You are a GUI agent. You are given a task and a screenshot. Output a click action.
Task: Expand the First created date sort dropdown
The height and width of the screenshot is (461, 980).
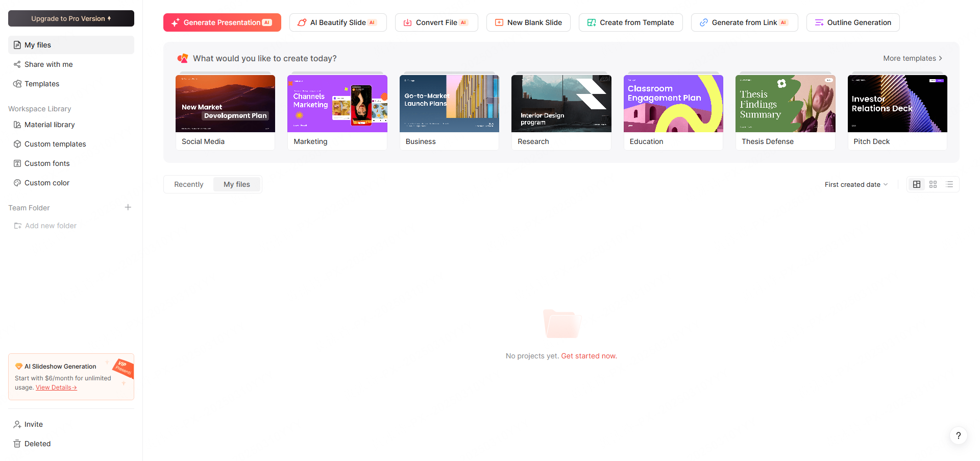(856, 184)
